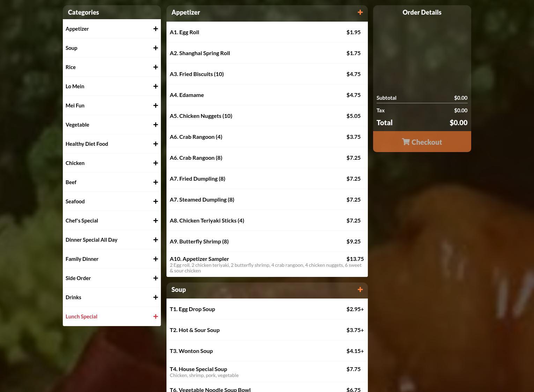This screenshot has width=534, height=392.
Task: Open the Healthy Diet Food category
Action: (x=112, y=144)
